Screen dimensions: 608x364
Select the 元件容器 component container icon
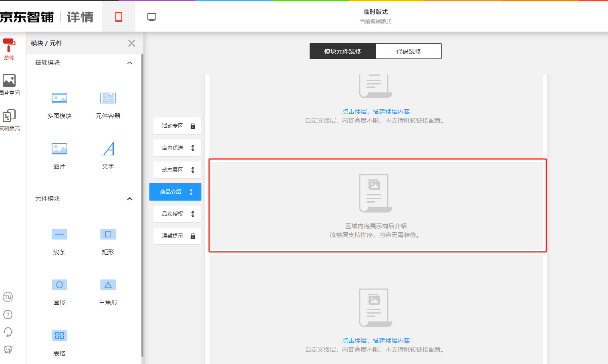click(108, 99)
